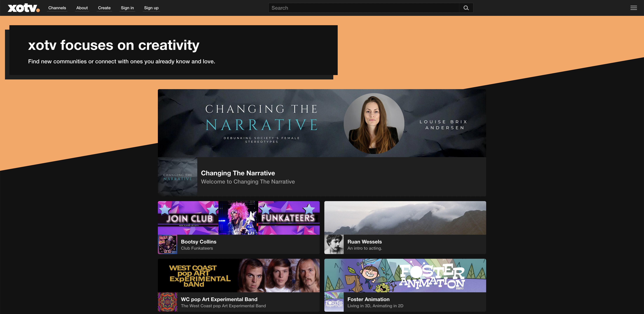644x314 pixels.
Task: Click the Sign up link
Action: click(151, 8)
